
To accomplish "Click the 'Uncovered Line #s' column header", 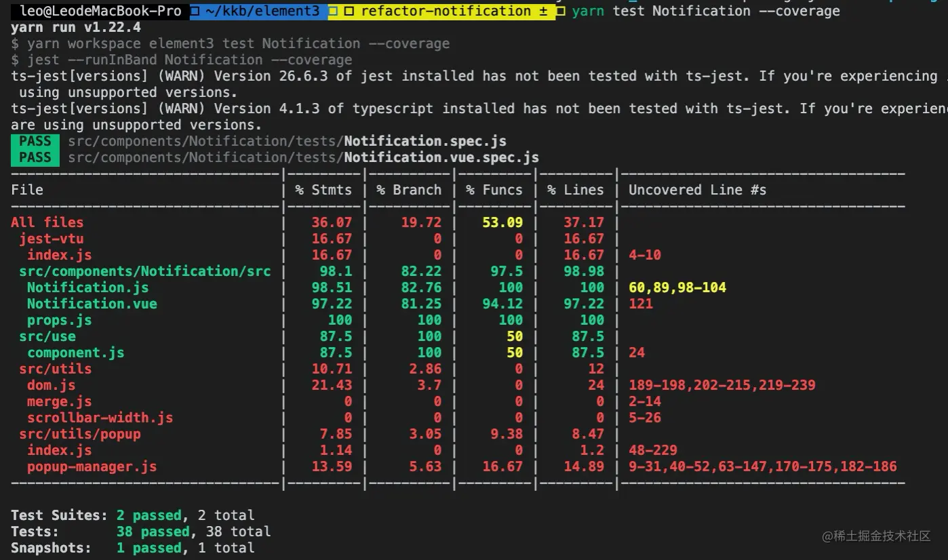I will 698,190.
